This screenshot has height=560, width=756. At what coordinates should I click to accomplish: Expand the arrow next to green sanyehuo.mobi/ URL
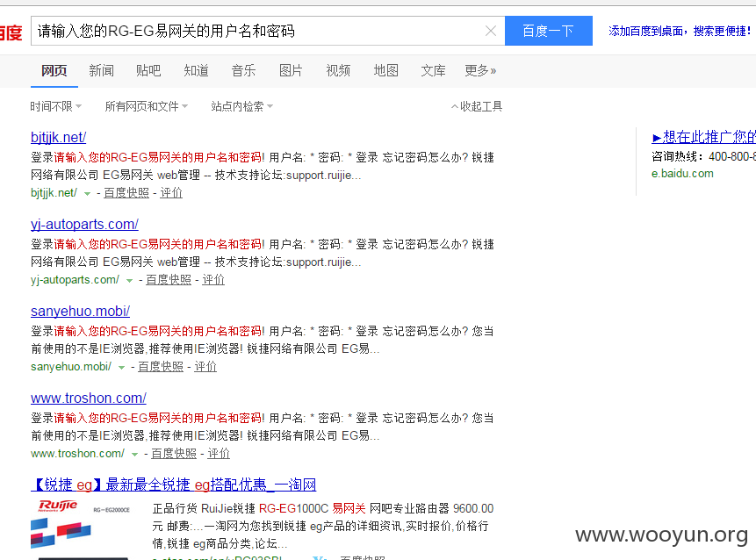coord(121,368)
